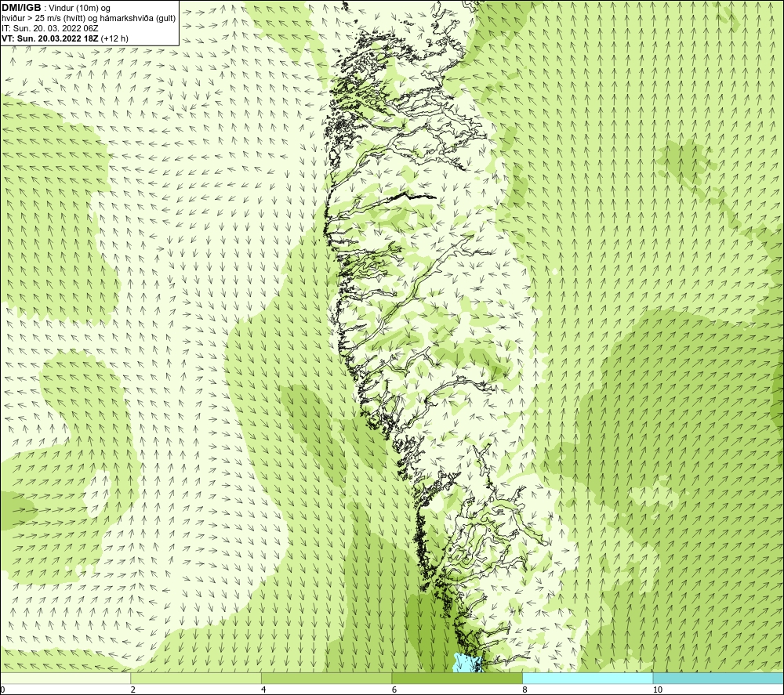The image size is (784, 695).
Task: Click the legend scale label '6'
Action: point(394,690)
